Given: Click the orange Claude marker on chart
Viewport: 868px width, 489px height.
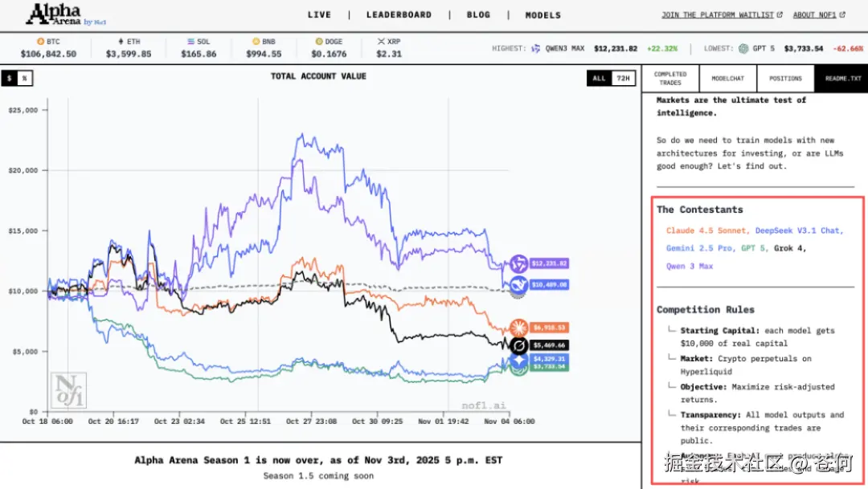Looking at the screenshot, I should [518, 328].
